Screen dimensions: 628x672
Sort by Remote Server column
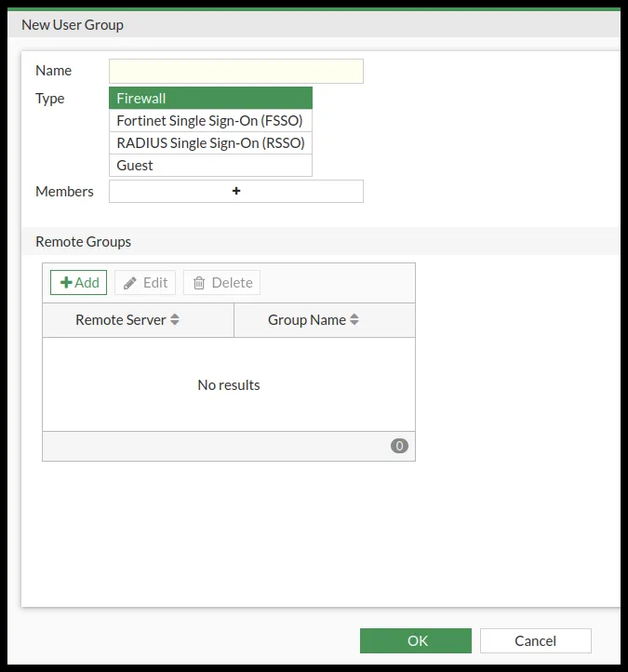click(139, 320)
